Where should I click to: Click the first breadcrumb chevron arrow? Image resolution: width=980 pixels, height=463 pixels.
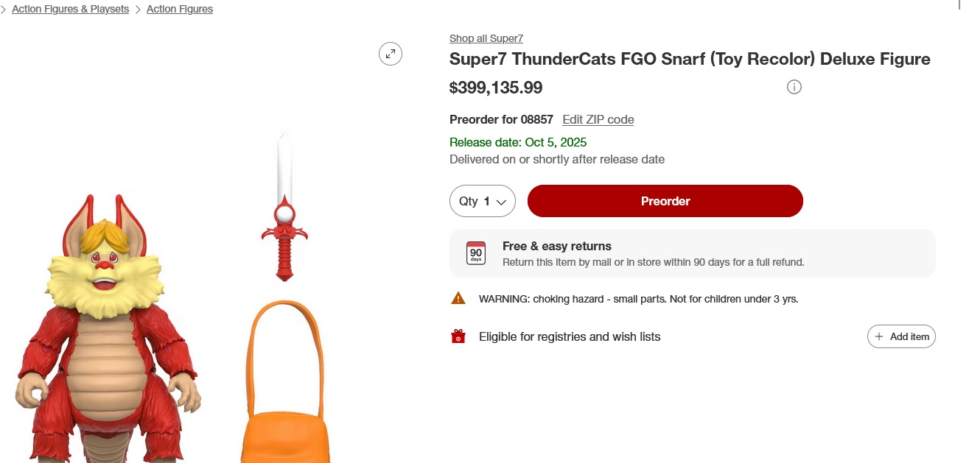tap(4, 10)
